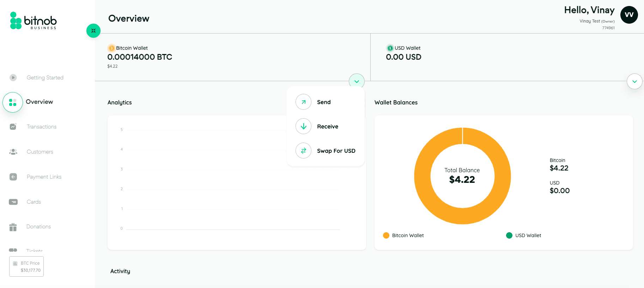The image size is (644, 288).
Task: Click the account number 774961
Action: pos(608,28)
